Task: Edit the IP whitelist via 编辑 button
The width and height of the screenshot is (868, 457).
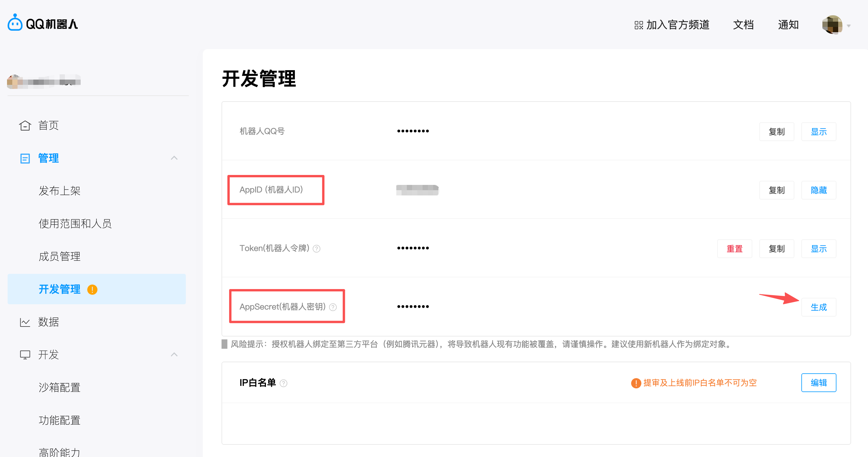Action: 819,382
